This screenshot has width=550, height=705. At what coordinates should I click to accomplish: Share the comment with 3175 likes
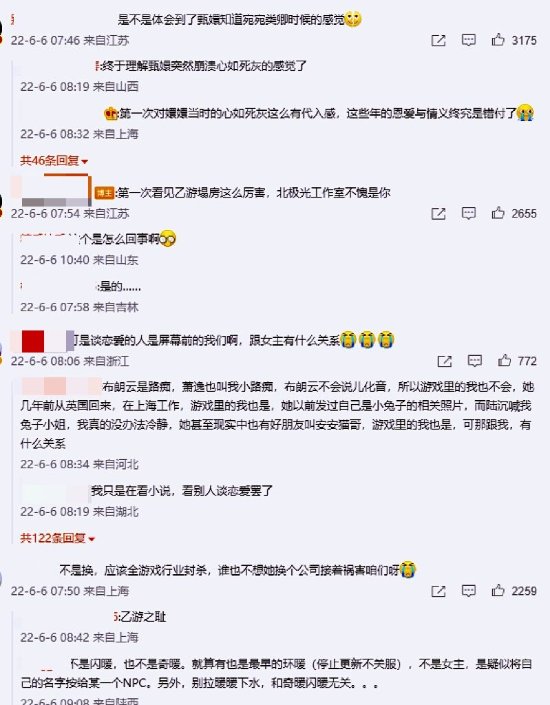[438, 40]
